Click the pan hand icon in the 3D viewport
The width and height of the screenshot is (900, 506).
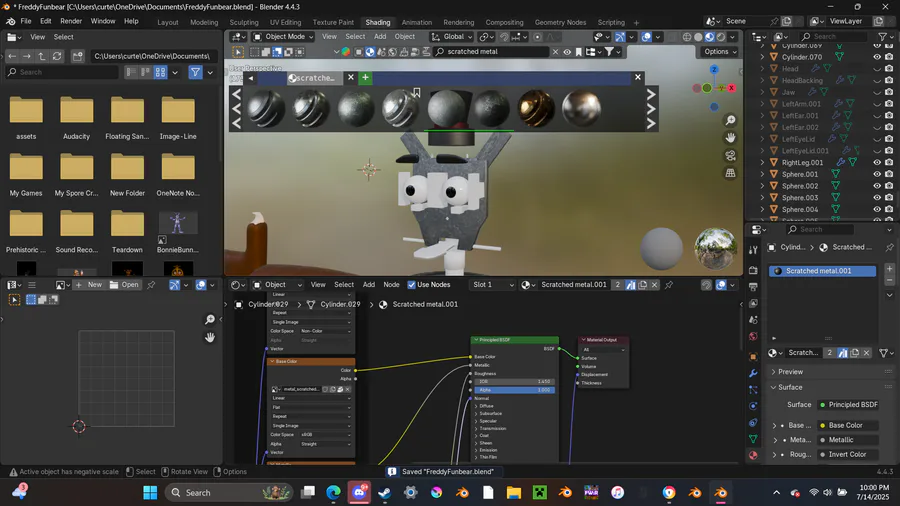coord(730,138)
